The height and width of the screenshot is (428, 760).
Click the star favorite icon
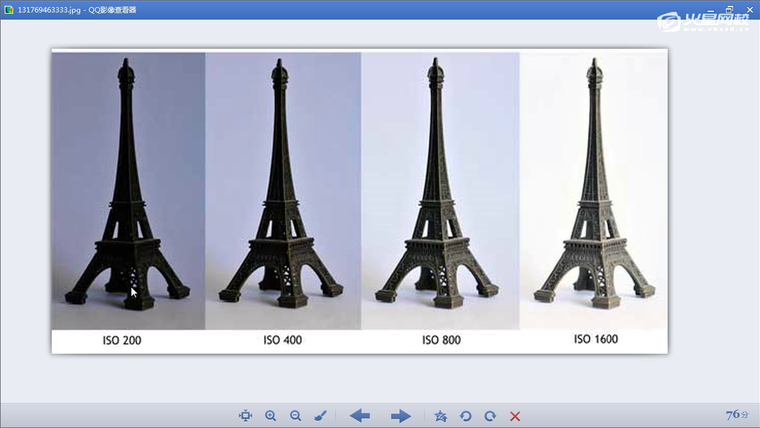(441, 416)
